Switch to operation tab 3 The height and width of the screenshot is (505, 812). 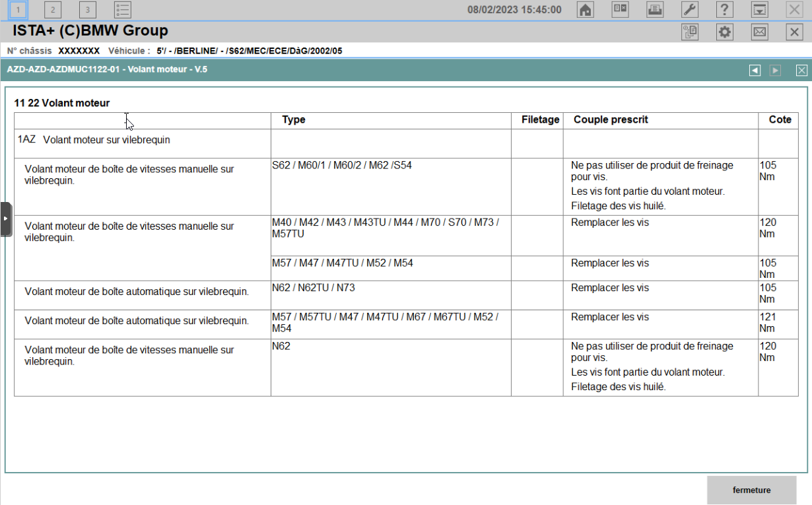(87, 9)
